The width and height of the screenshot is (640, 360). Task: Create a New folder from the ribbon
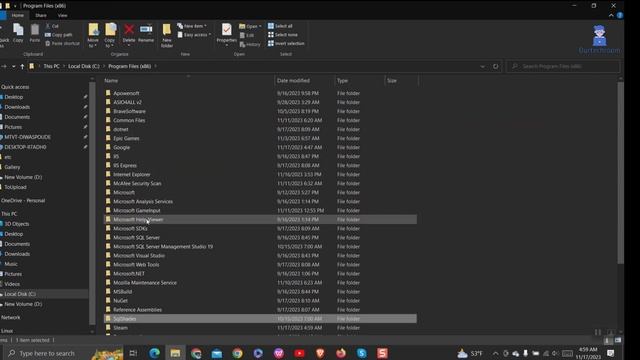click(167, 35)
